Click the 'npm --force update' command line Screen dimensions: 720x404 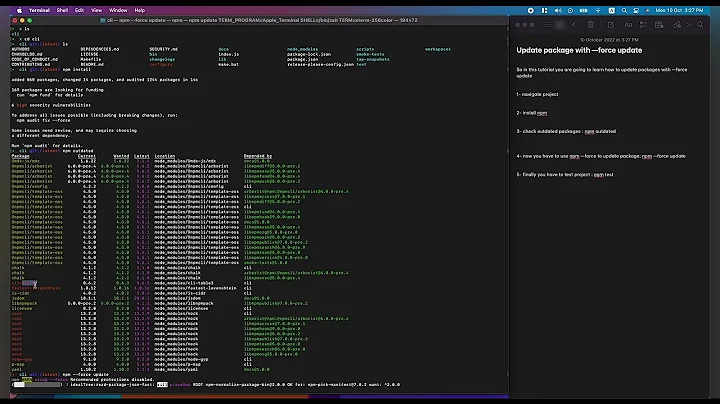point(85,375)
